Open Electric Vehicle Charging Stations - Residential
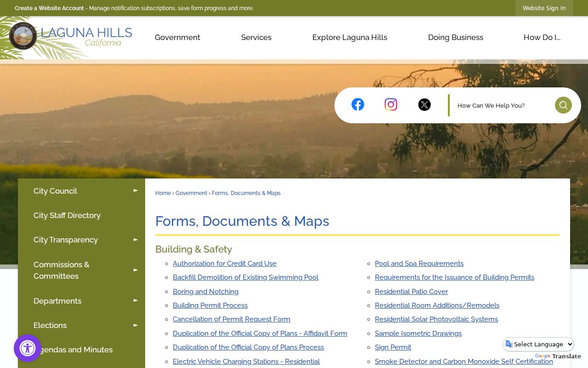This screenshot has width=588, height=368. [x=246, y=362]
